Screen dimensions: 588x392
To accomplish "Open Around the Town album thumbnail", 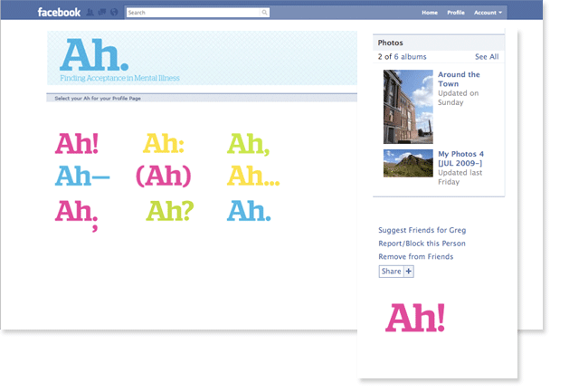I will [x=408, y=107].
